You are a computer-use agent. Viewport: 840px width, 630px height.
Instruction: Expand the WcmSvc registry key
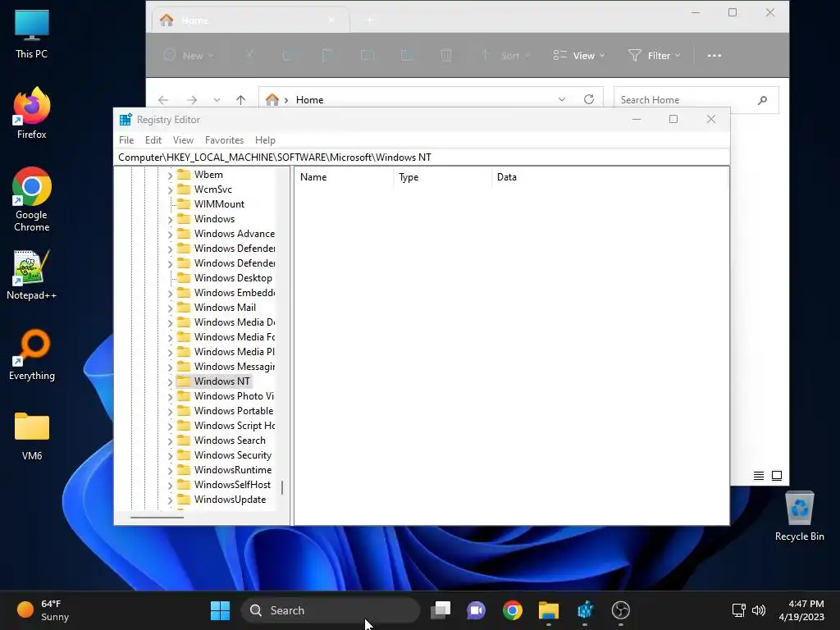point(171,189)
